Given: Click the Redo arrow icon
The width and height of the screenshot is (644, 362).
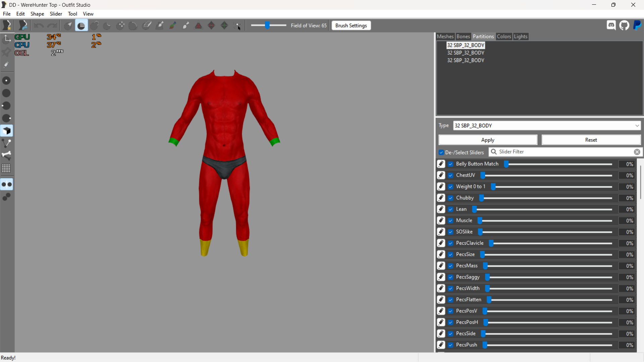Looking at the screenshot, I should pyautogui.click(x=52, y=25).
